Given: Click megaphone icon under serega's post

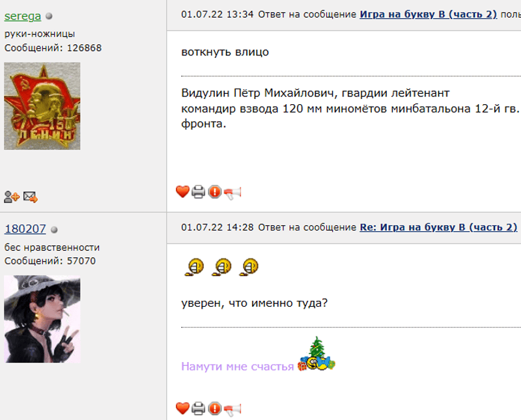Looking at the screenshot, I should point(232,193).
